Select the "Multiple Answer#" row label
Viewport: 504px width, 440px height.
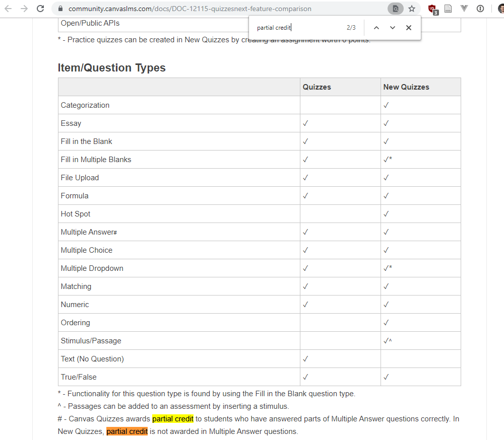(89, 232)
